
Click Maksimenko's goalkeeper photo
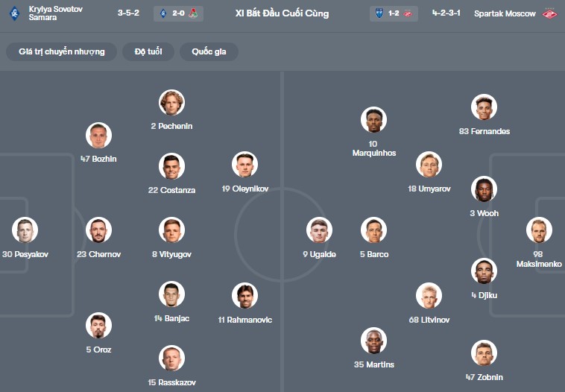coord(539,230)
